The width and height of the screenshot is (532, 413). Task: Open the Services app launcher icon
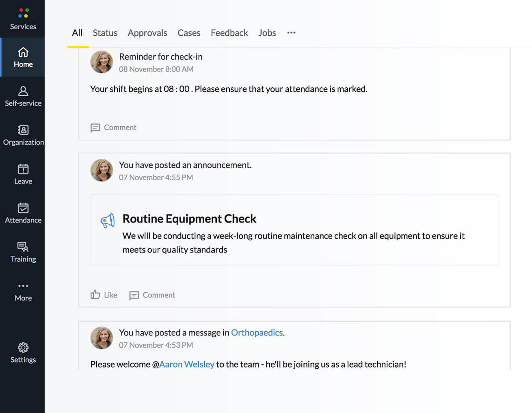coord(23,13)
